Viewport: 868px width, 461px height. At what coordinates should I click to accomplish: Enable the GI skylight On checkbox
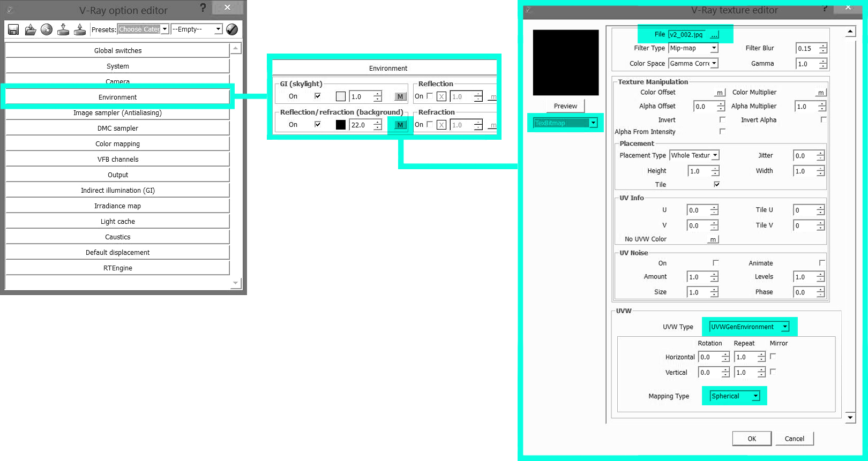coord(318,96)
